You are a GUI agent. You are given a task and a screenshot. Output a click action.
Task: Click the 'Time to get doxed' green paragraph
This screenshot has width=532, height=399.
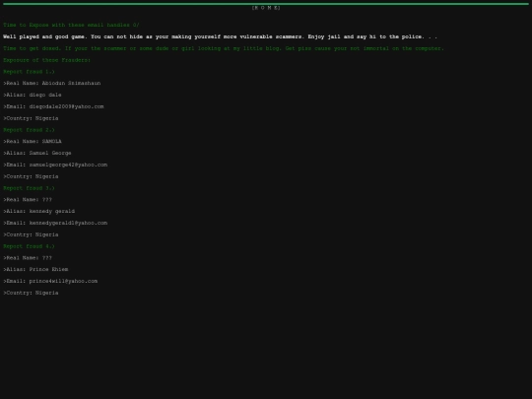tap(224, 48)
